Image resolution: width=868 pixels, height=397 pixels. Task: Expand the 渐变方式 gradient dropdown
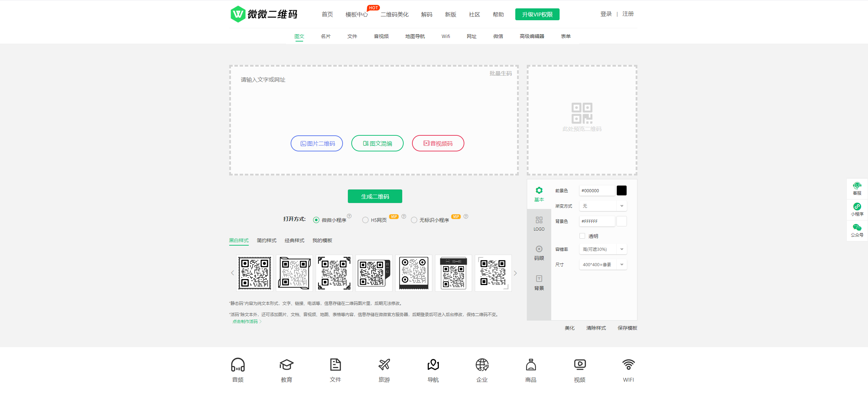(603, 206)
